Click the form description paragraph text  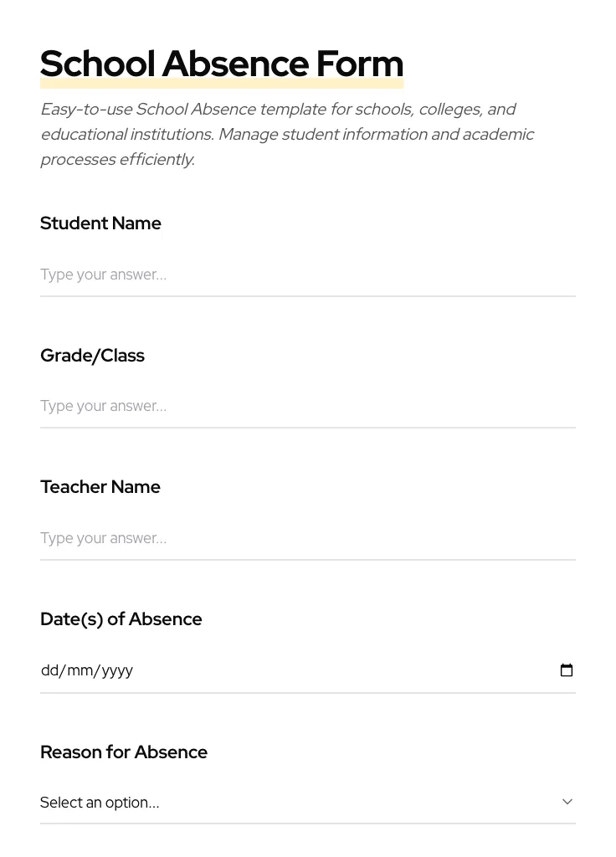click(x=287, y=134)
